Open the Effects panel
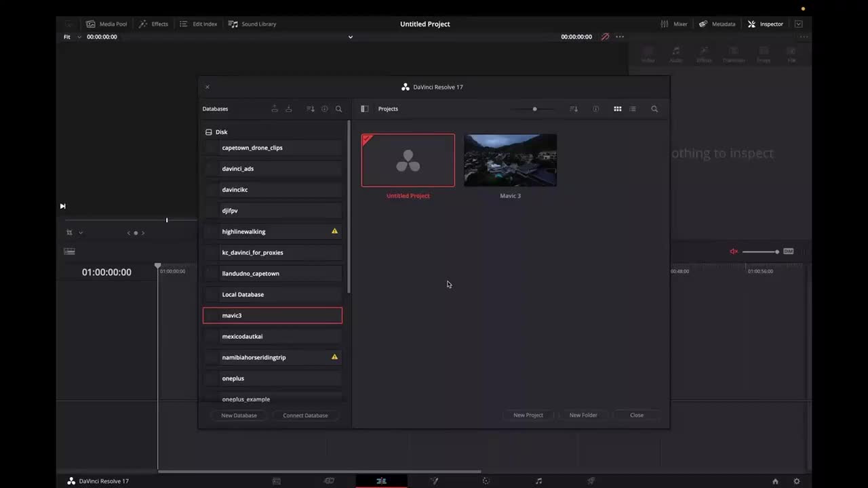The width and height of the screenshot is (868, 488). [153, 24]
